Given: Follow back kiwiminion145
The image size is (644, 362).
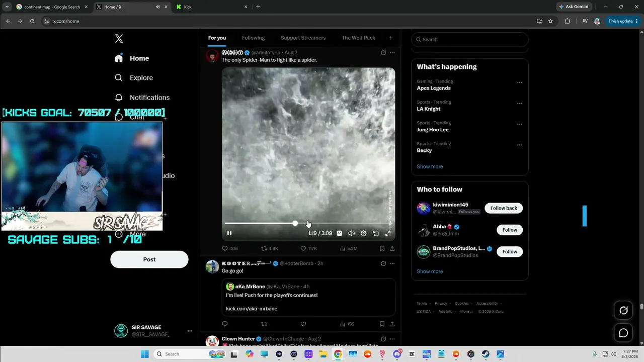Looking at the screenshot, I should click(504, 208).
